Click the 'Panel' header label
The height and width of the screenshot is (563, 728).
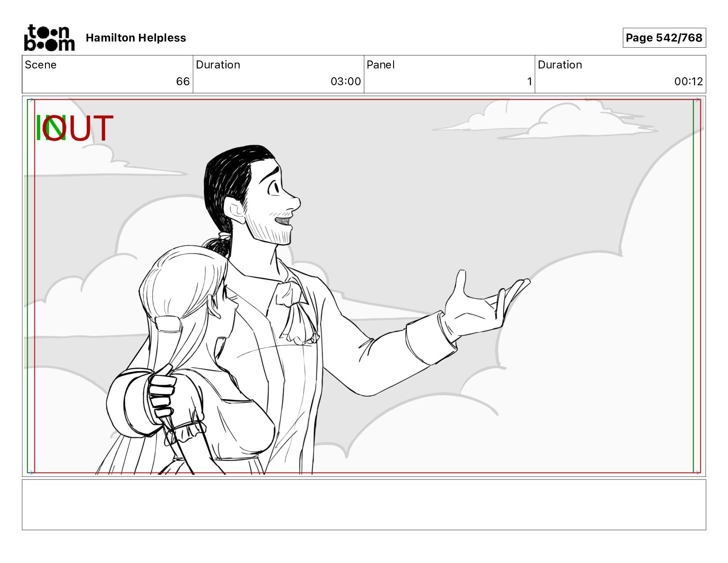coord(380,65)
